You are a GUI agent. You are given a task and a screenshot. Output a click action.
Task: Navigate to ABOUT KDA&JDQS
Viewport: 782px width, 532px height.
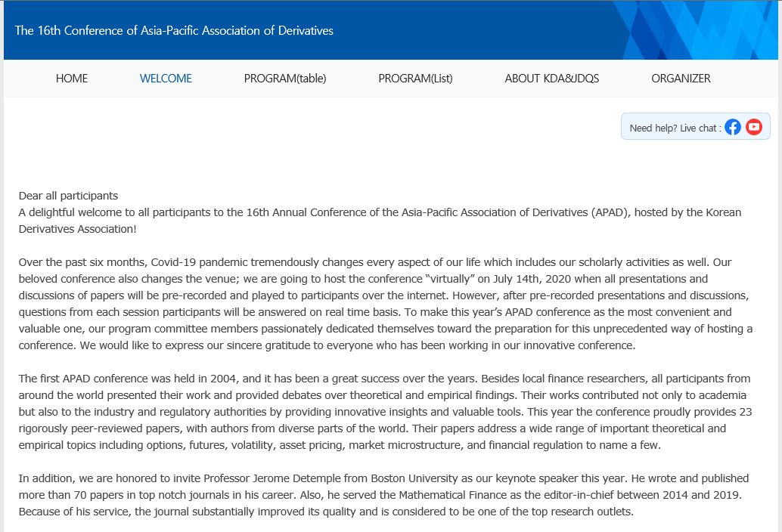[551, 78]
